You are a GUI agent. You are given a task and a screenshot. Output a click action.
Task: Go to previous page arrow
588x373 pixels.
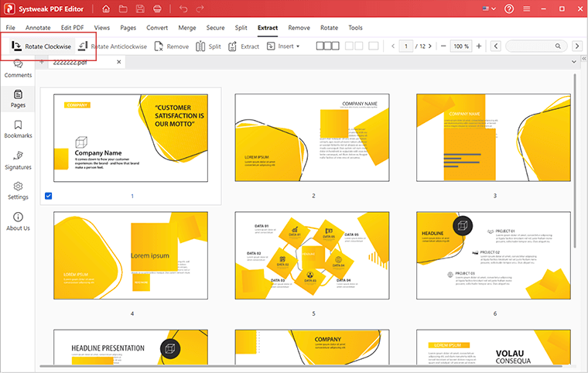pos(393,46)
